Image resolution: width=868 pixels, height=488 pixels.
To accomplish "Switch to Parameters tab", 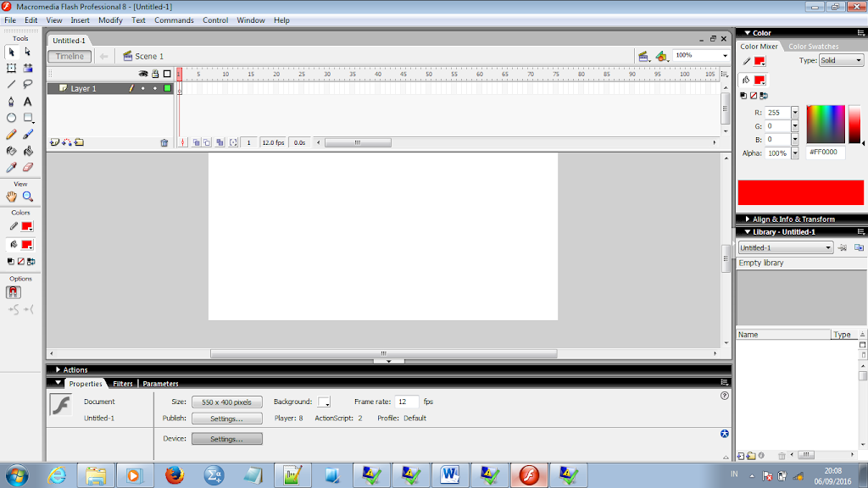I will point(160,384).
